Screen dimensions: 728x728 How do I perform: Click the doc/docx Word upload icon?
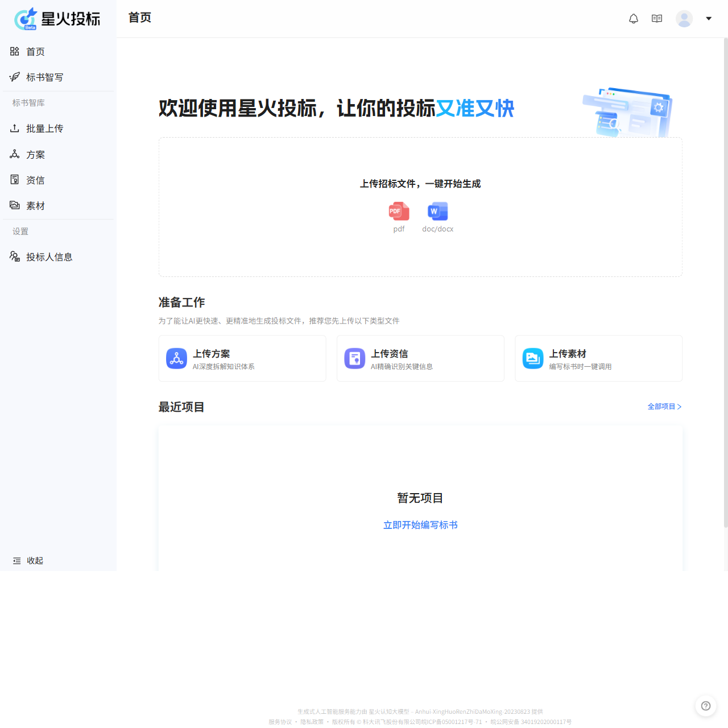click(x=437, y=210)
